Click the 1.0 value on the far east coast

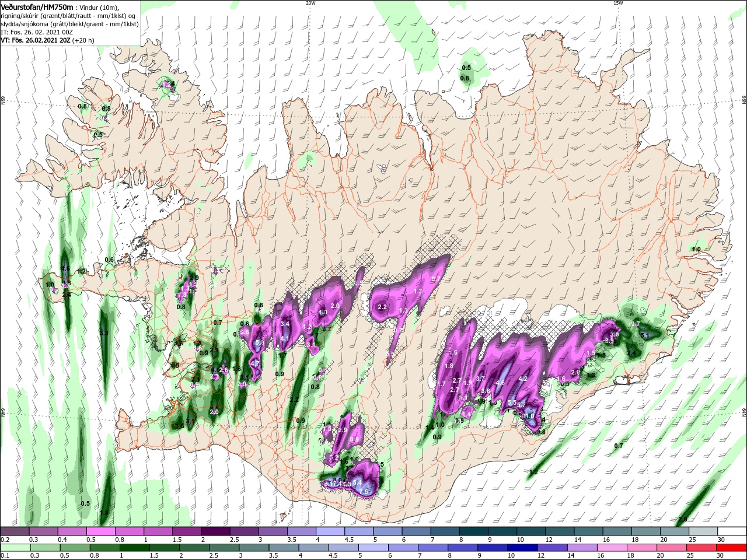696,250
